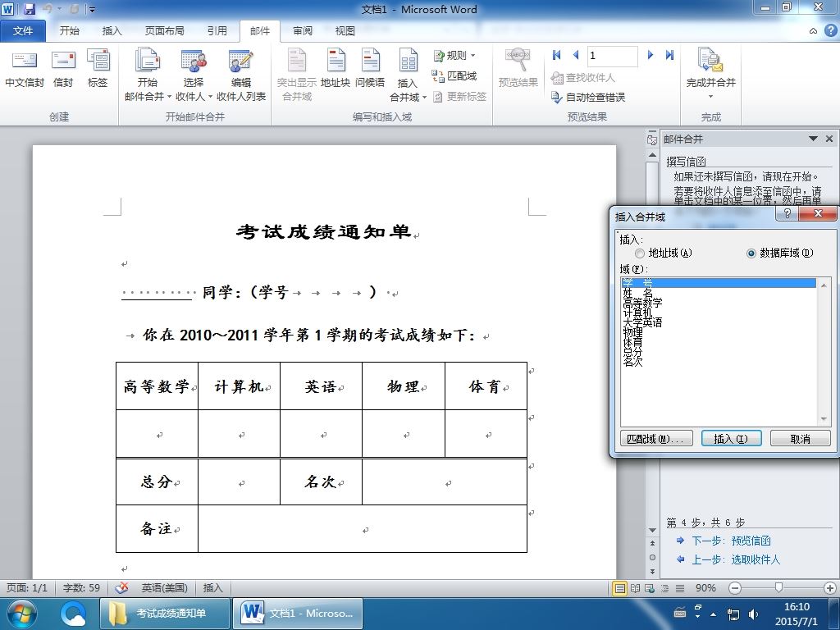Open the File (文件) tab

click(x=22, y=30)
